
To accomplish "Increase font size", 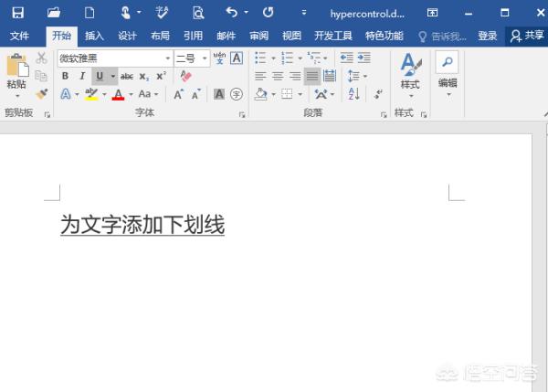I will pos(179,94).
